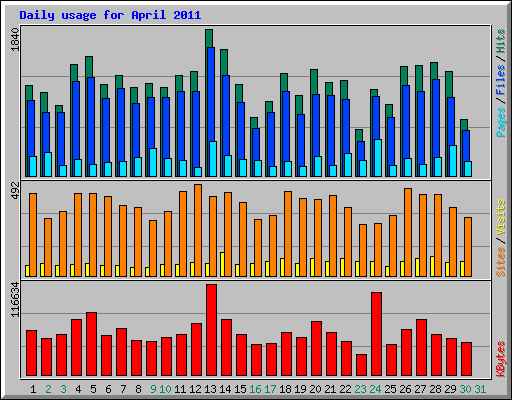Click the blue 'Files' legend label

(501, 80)
